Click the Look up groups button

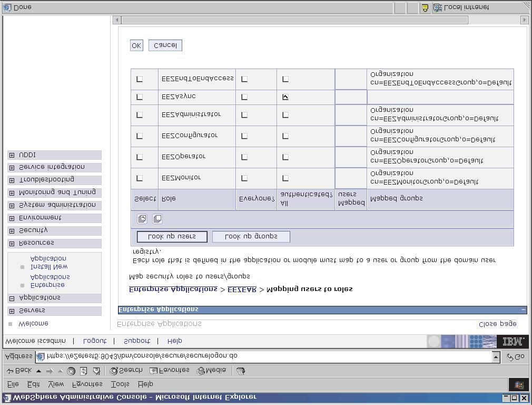click(x=251, y=236)
